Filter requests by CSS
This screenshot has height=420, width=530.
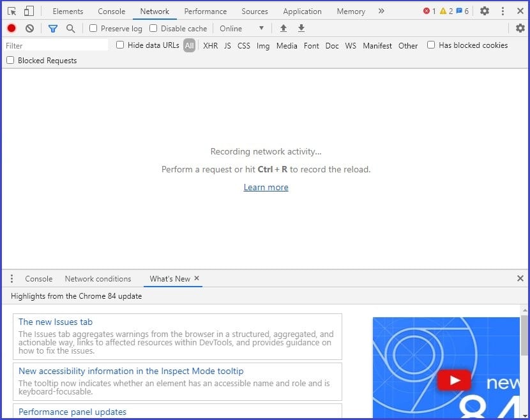click(244, 45)
